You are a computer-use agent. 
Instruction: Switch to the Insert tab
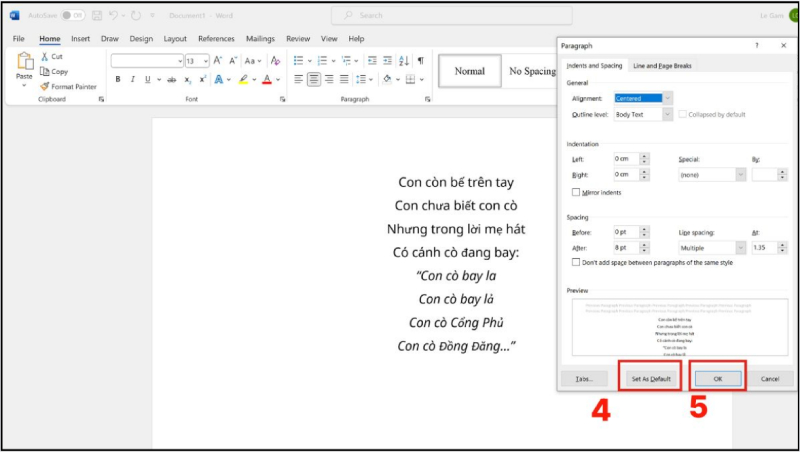pyautogui.click(x=80, y=39)
